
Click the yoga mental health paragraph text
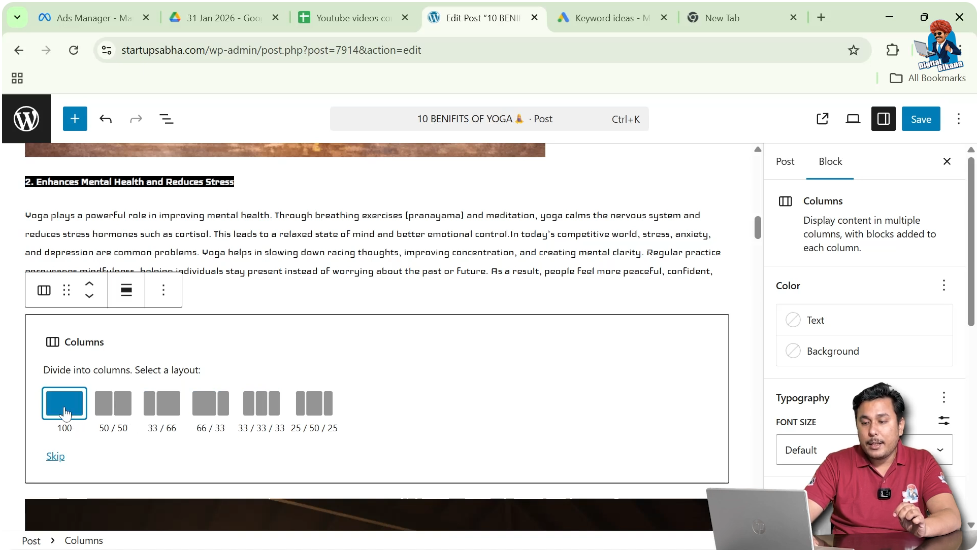point(373,243)
